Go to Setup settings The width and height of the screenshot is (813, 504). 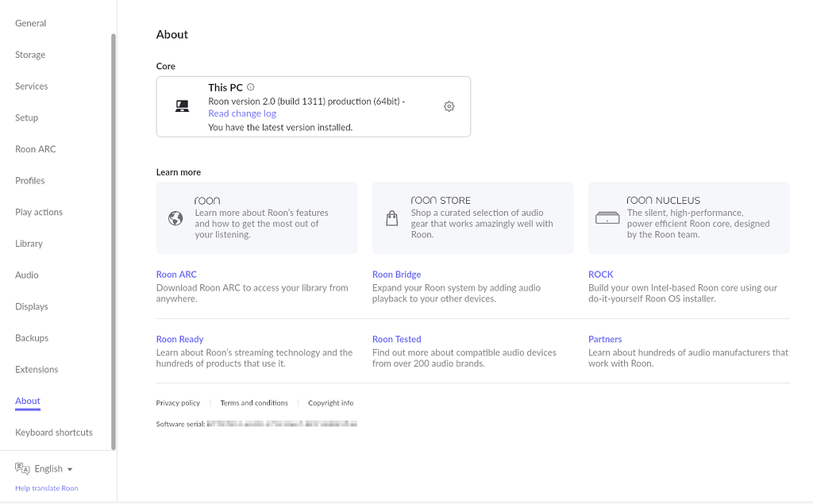click(x=26, y=117)
